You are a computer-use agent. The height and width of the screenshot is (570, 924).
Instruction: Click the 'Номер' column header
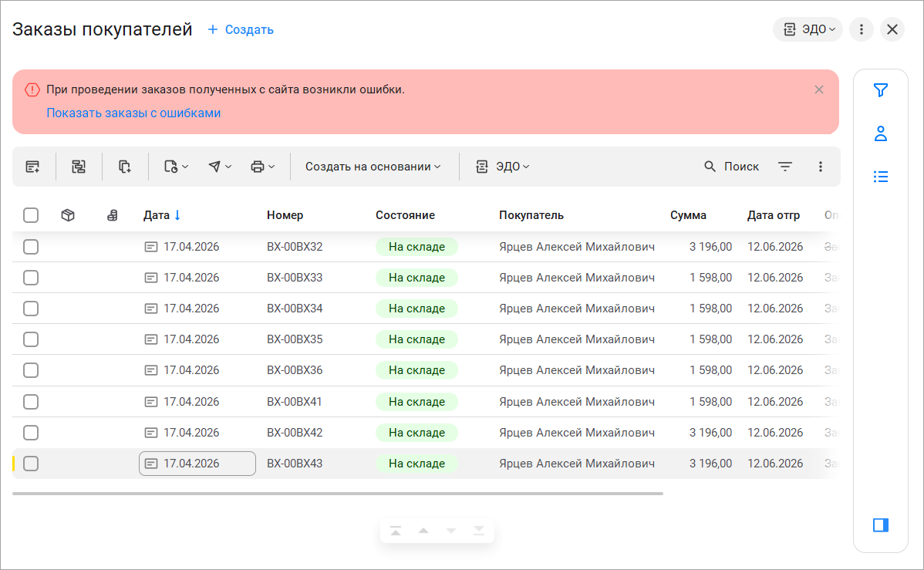[x=285, y=215]
